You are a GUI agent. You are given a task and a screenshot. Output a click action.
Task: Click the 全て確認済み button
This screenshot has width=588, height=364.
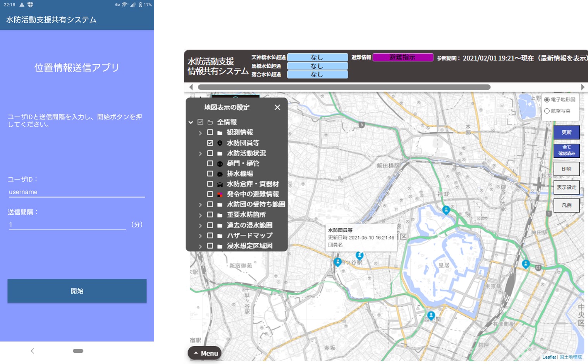point(566,150)
